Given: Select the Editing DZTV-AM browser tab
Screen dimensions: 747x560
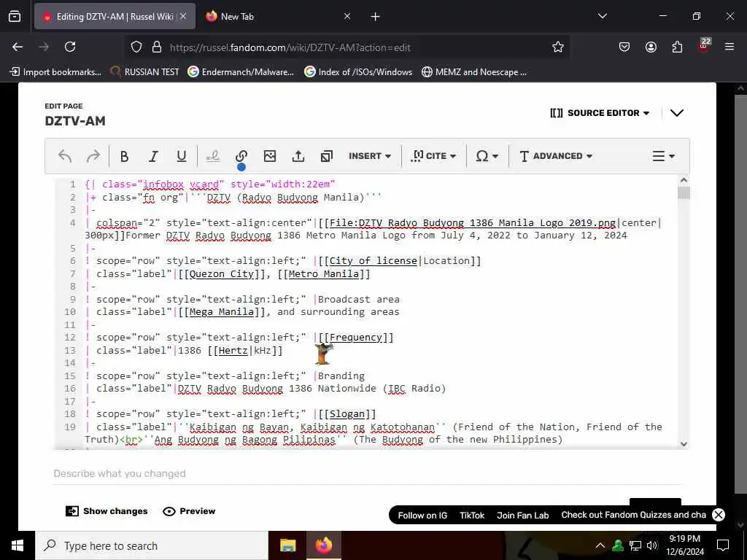Looking at the screenshot, I should click(x=115, y=17).
